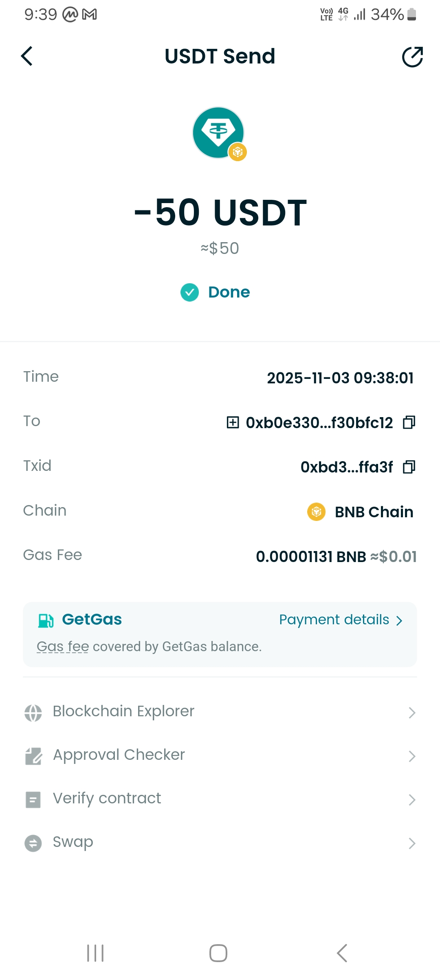The width and height of the screenshot is (440, 980).
Task: Add the recipient address to contacts
Action: click(233, 422)
